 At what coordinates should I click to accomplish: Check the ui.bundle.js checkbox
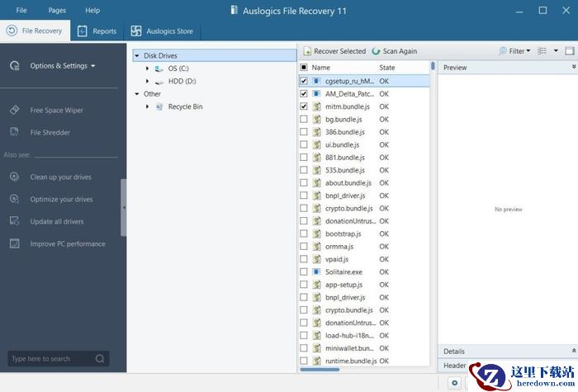tap(303, 144)
